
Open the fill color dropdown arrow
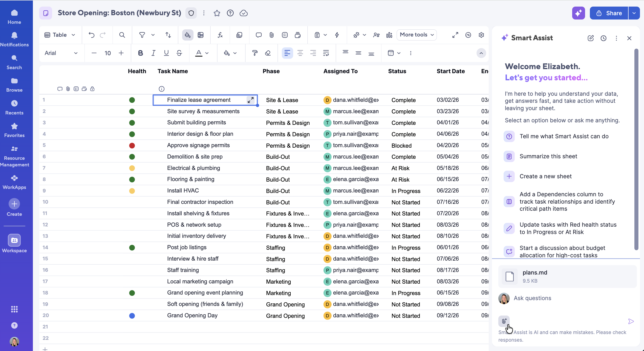pyautogui.click(x=235, y=53)
